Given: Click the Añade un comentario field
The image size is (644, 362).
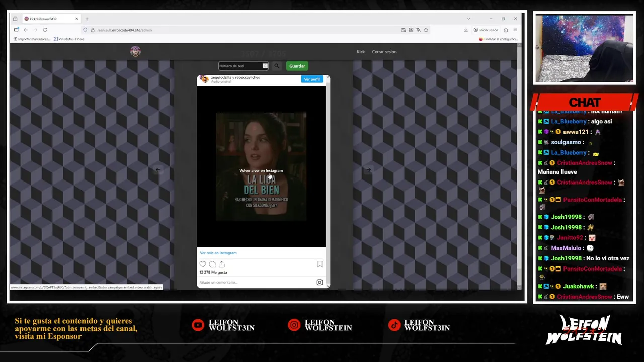Looking at the screenshot, I should 257,282.
